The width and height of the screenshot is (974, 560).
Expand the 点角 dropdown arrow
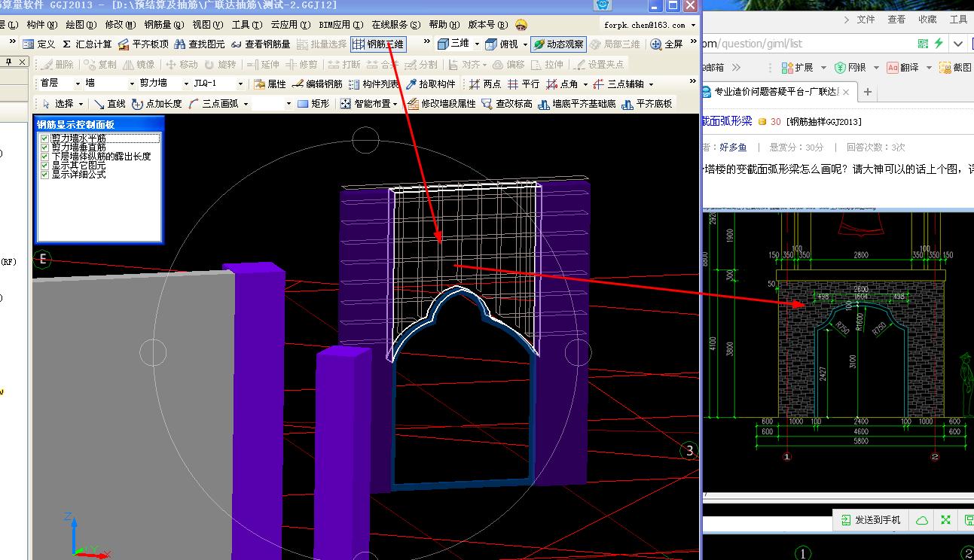click(x=585, y=84)
